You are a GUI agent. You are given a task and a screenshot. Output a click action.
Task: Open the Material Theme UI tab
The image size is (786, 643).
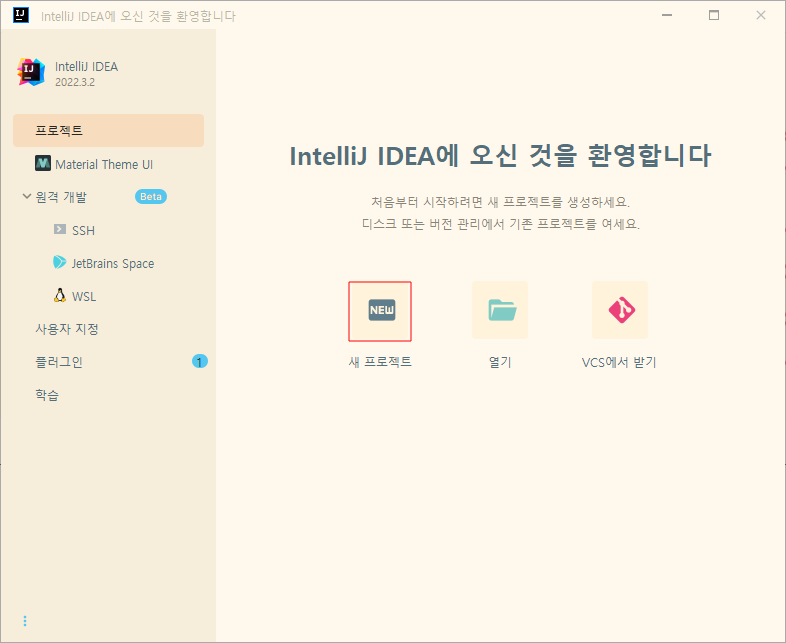pos(108,164)
